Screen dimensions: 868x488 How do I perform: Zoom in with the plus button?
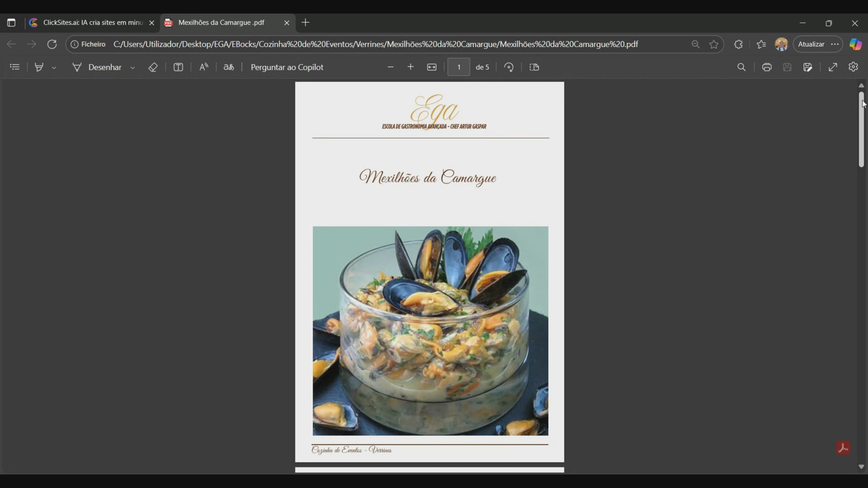[410, 67]
